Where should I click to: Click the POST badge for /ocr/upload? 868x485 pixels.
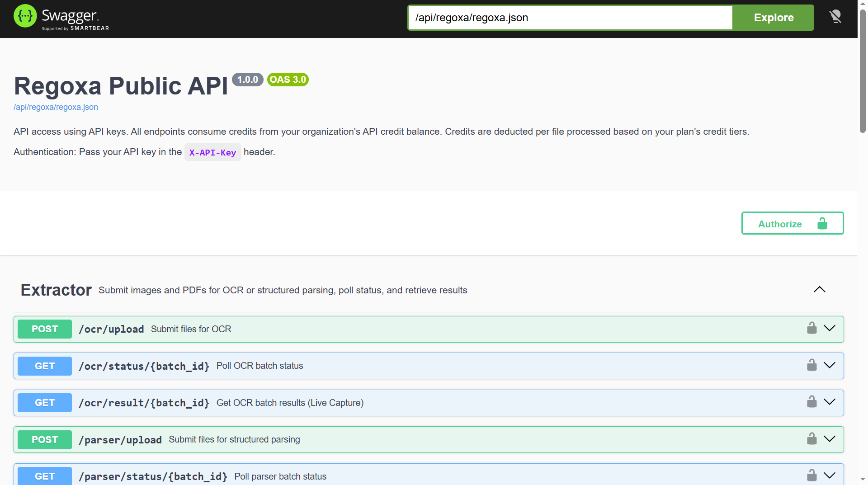(x=45, y=329)
